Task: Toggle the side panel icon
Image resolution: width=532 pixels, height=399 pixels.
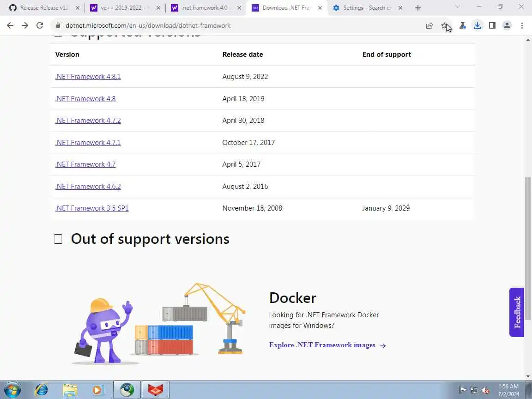Action: click(492, 25)
